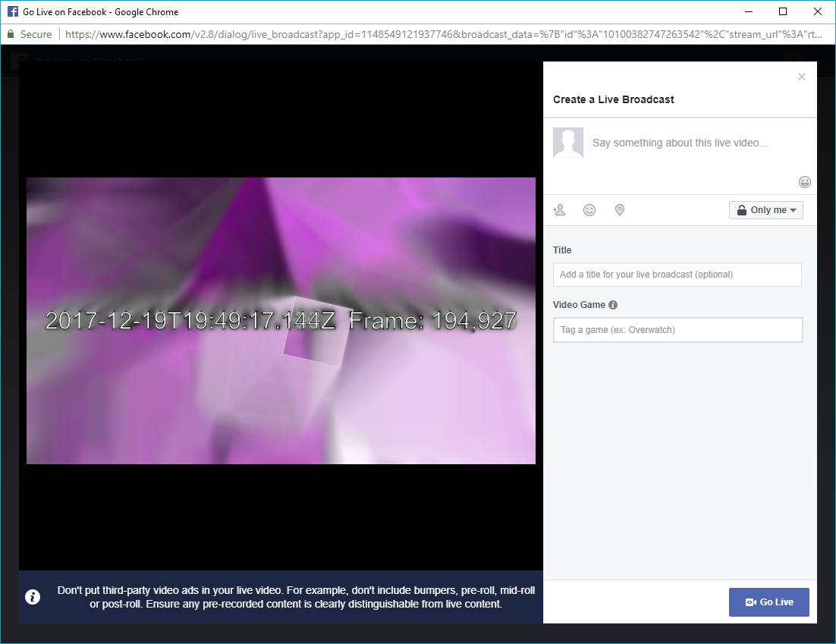The height and width of the screenshot is (644, 836).
Task: Click the live video preview
Action: [x=281, y=321]
